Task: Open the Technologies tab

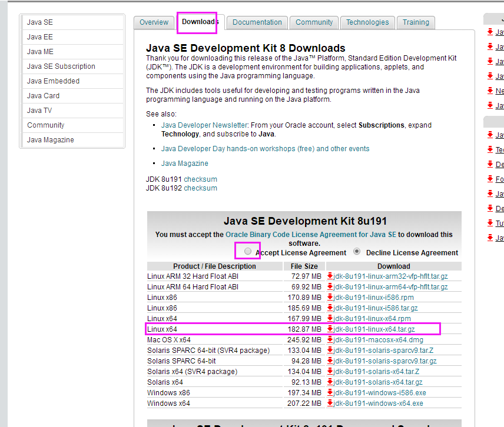Action: 367,22
